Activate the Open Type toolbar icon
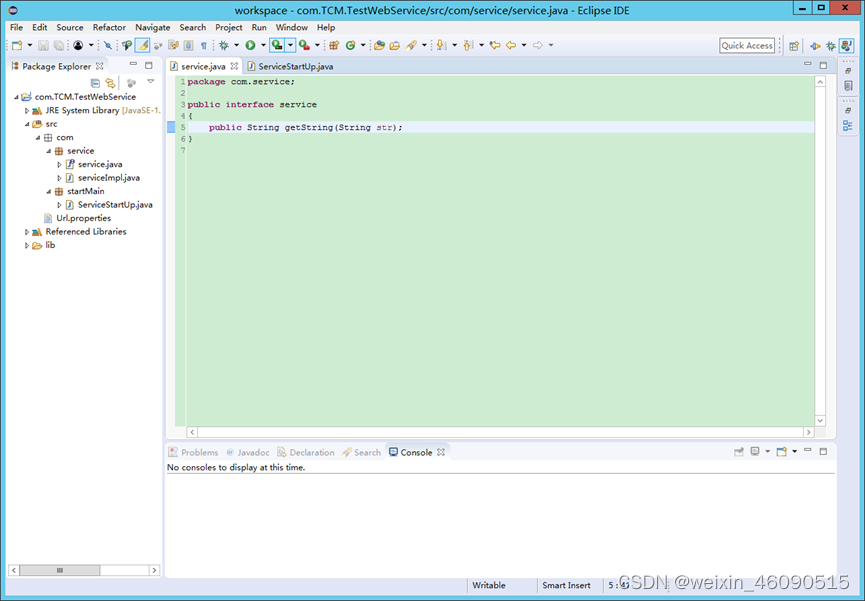 379,45
